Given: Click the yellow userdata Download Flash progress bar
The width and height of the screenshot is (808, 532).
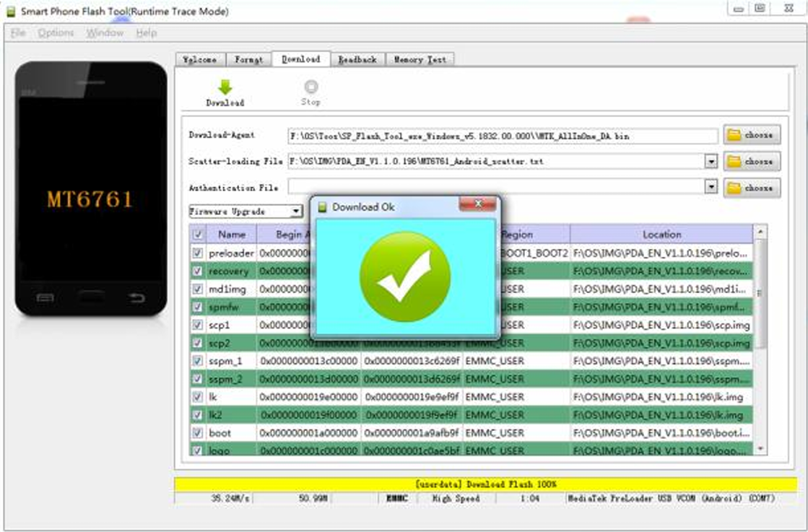Looking at the screenshot, I should pyautogui.click(x=485, y=484).
